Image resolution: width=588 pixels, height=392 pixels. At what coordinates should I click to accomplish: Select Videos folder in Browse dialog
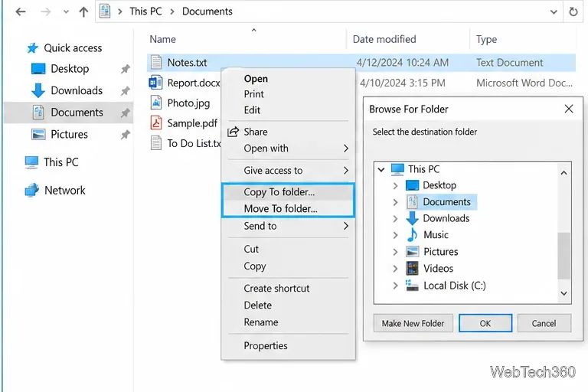point(430,269)
